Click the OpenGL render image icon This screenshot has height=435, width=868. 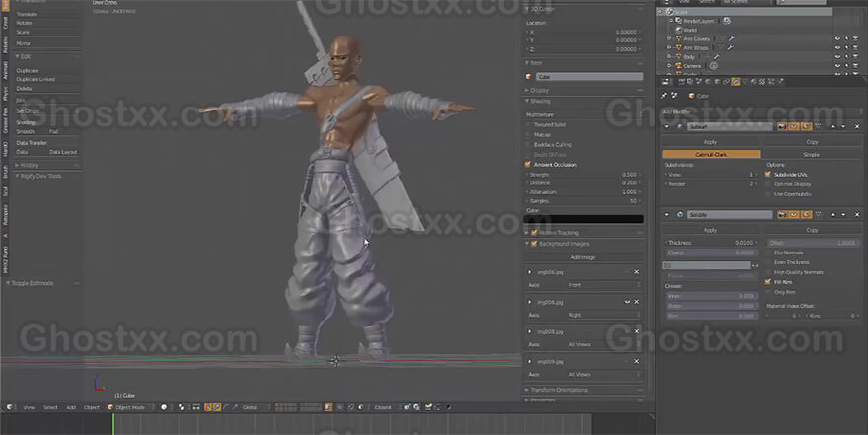coord(428,407)
